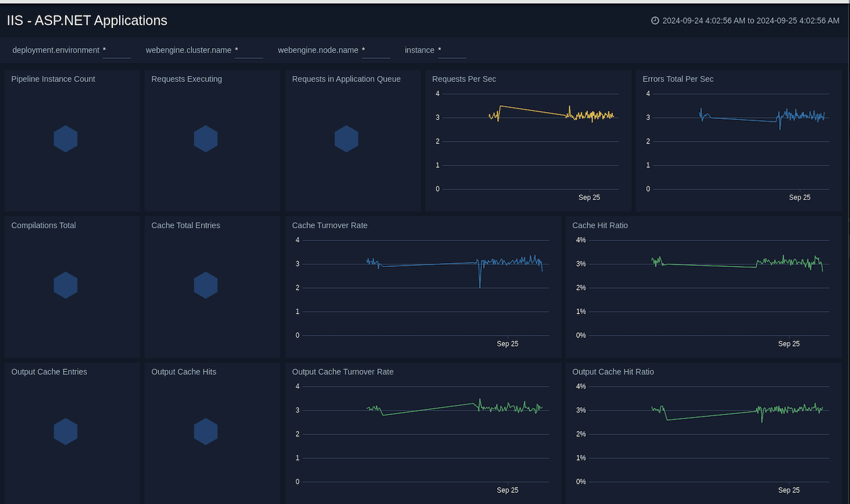The width and height of the screenshot is (850, 504).
Task: Click the webengine.node.name filter label
Action: (318, 50)
